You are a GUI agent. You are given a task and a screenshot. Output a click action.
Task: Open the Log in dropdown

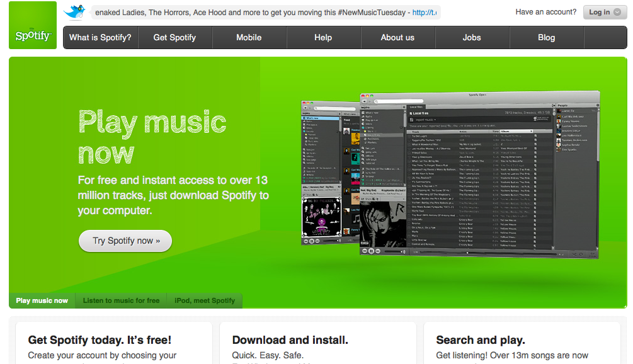pos(605,12)
